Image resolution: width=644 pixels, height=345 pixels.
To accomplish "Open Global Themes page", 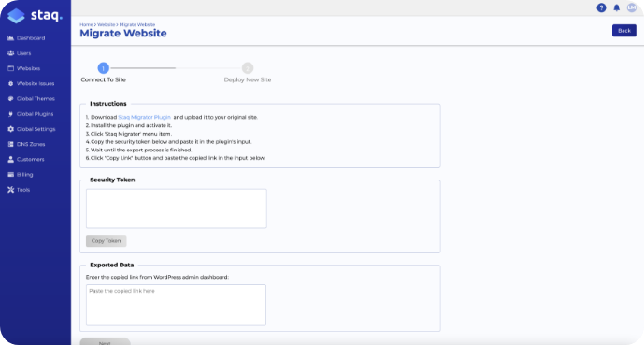I will click(31, 99).
